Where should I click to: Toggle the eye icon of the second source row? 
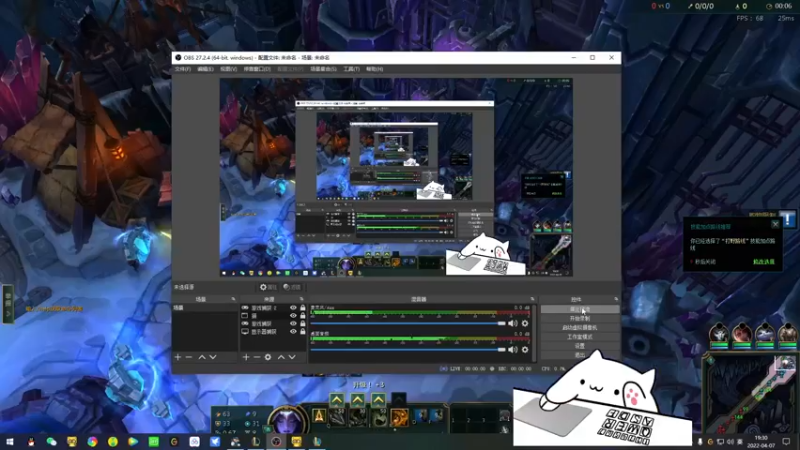coord(293,316)
